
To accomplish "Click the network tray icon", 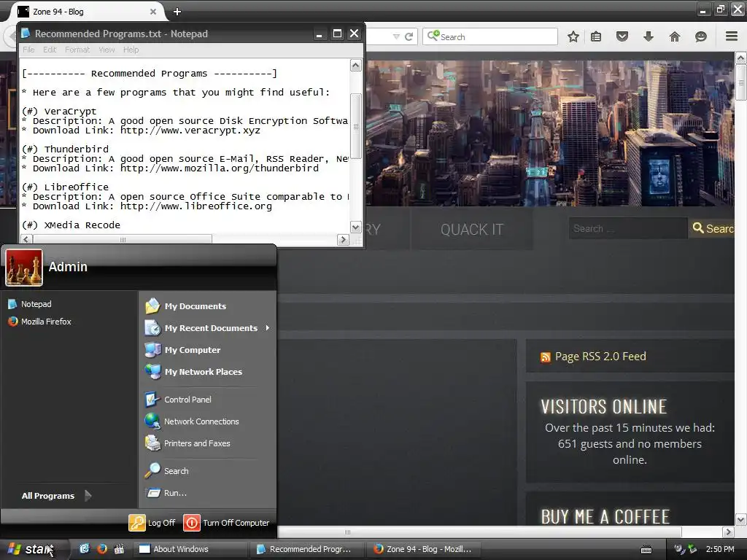I will click(692, 549).
